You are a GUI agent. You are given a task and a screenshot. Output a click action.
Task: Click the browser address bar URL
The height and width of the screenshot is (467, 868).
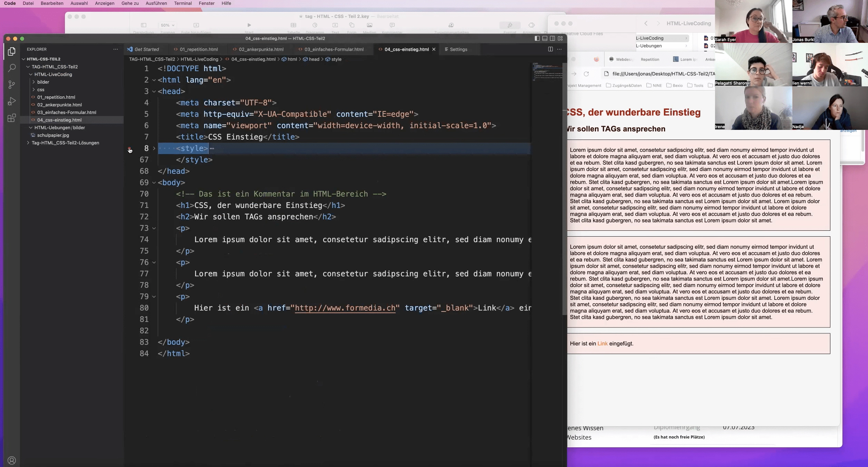coord(663,74)
